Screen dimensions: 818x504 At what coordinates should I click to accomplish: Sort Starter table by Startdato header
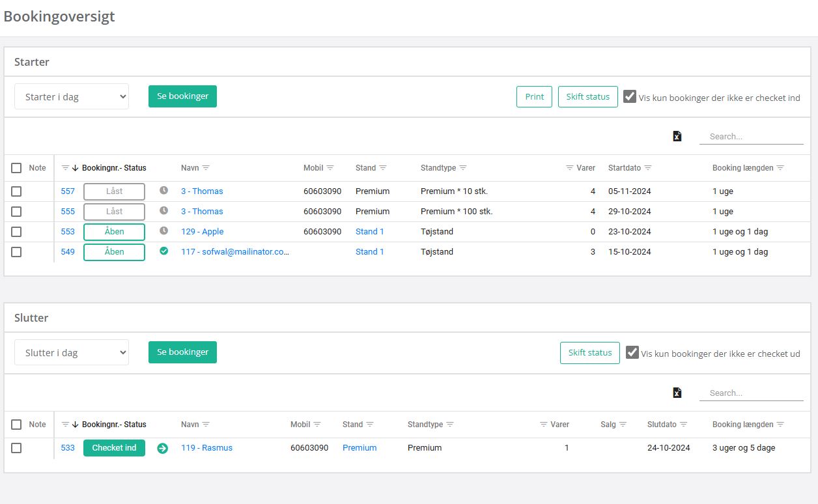point(624,168)
